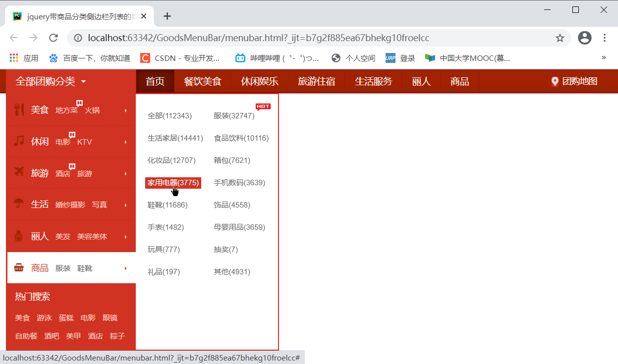Bookmark this page with the star icon
618x364 pixels.
tap(560, 38)
